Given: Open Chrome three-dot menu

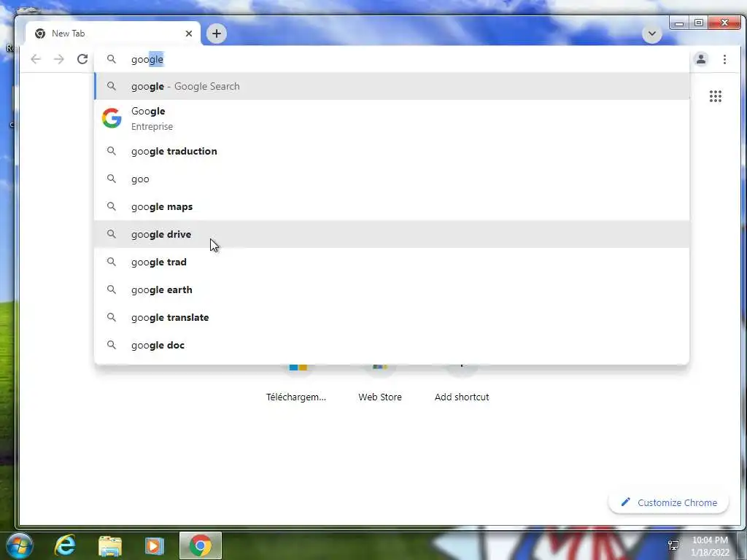Looking at the screenshot, I should (724, 59).
